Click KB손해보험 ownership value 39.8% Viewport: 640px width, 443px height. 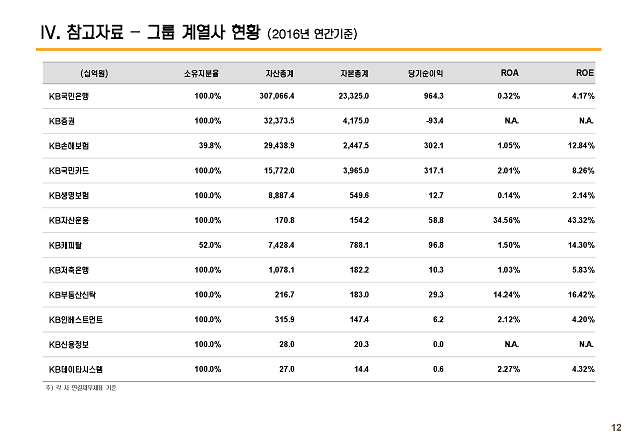click(210, 146)
